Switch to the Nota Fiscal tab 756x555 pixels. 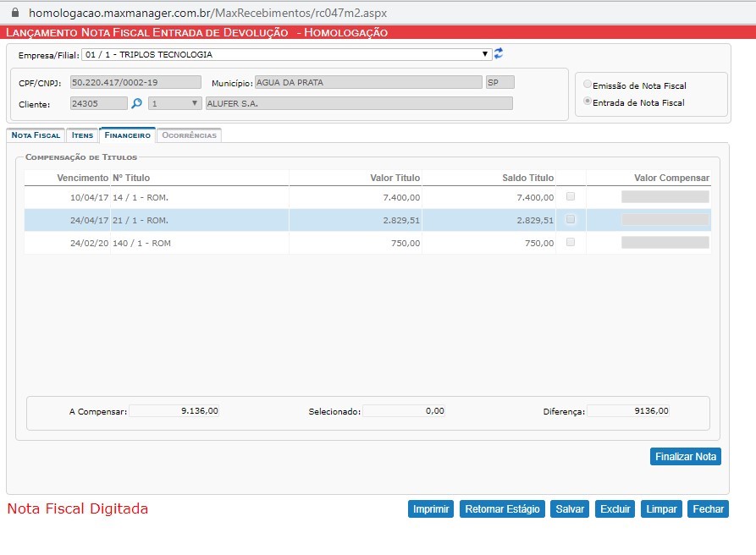[36, 135]
